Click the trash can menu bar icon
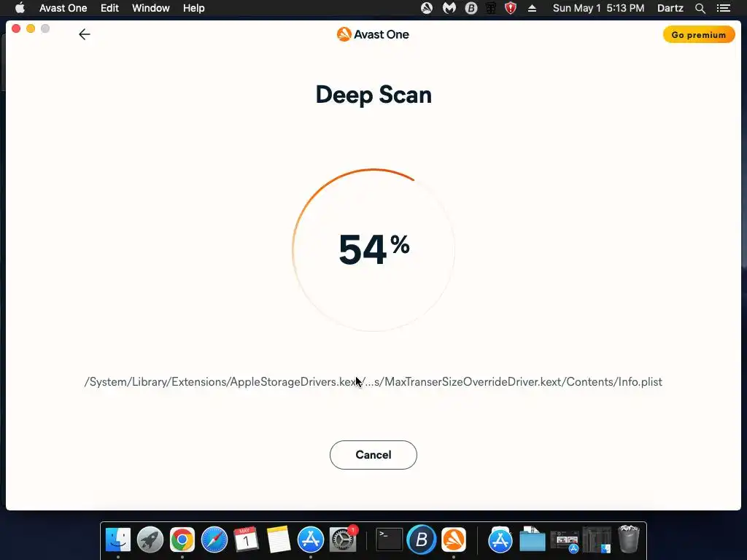The image size is (747, 560). click(491, 8)
